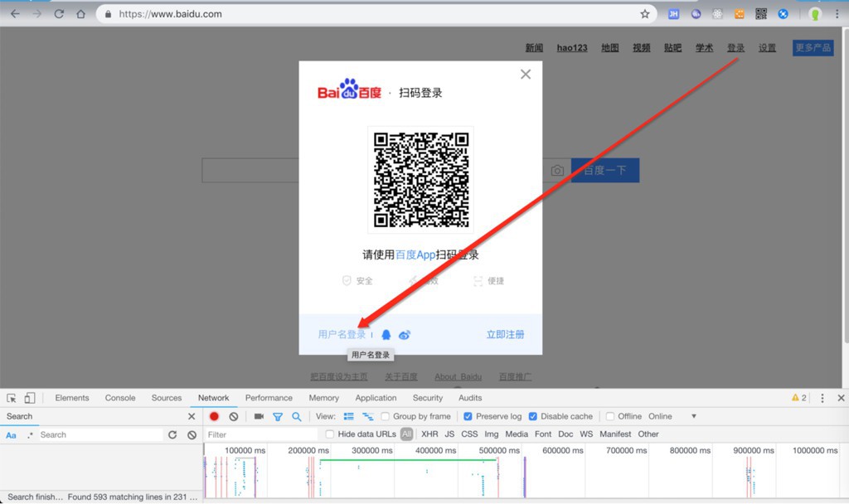
Task: Refresh the DevTools search results
Action: point(172,434)
